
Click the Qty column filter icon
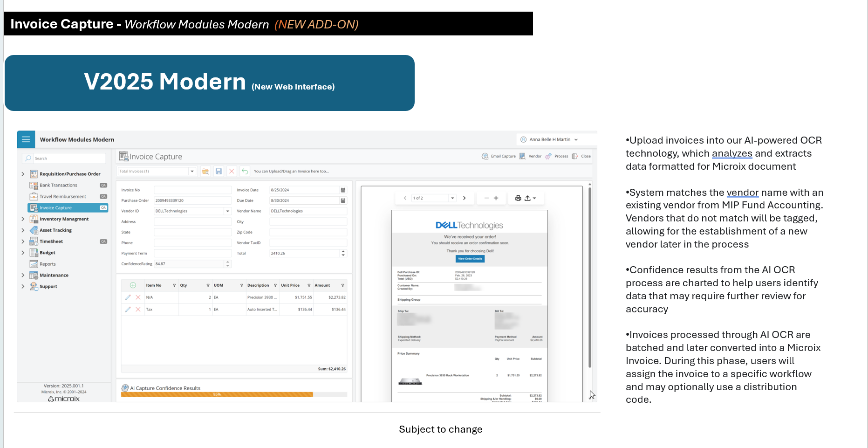pyautogui.click(x=208, y=285)
